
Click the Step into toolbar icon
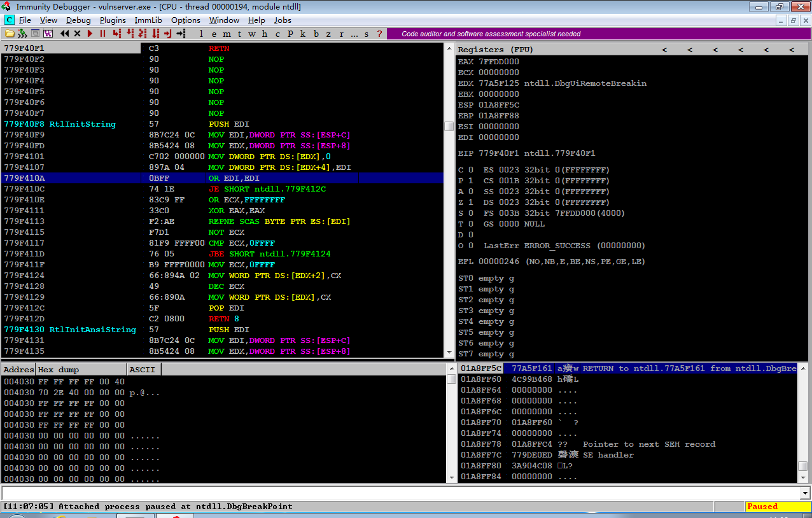click(116, 33)
